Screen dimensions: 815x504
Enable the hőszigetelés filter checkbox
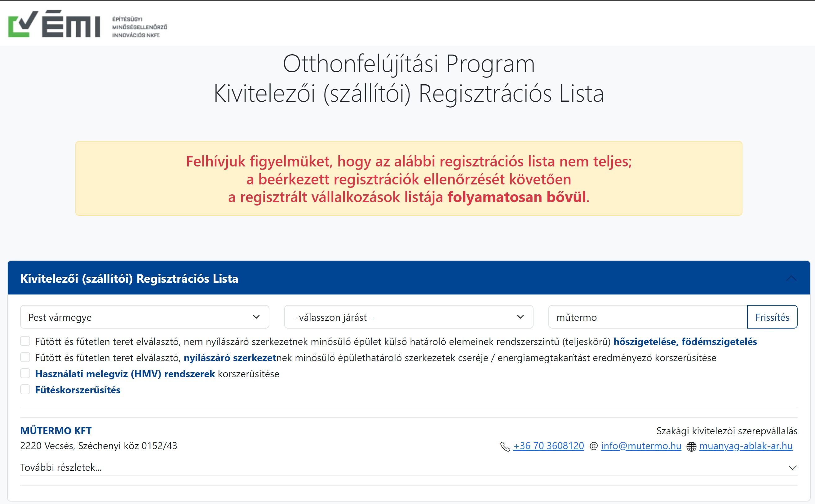[x=25, y=341]
